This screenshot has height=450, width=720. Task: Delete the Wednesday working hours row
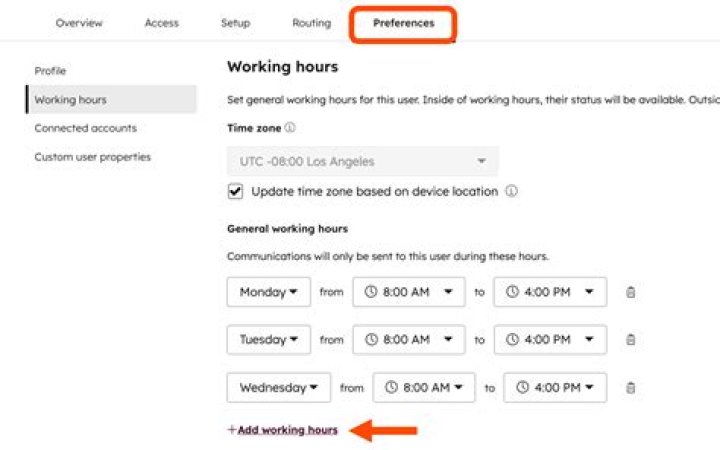click(x=631, y=388)
